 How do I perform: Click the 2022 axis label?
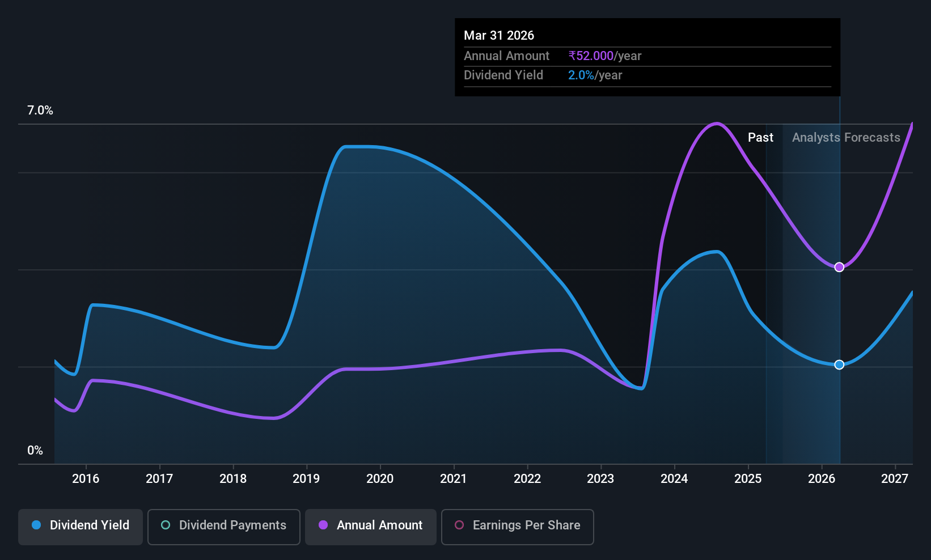click(527, 479)
